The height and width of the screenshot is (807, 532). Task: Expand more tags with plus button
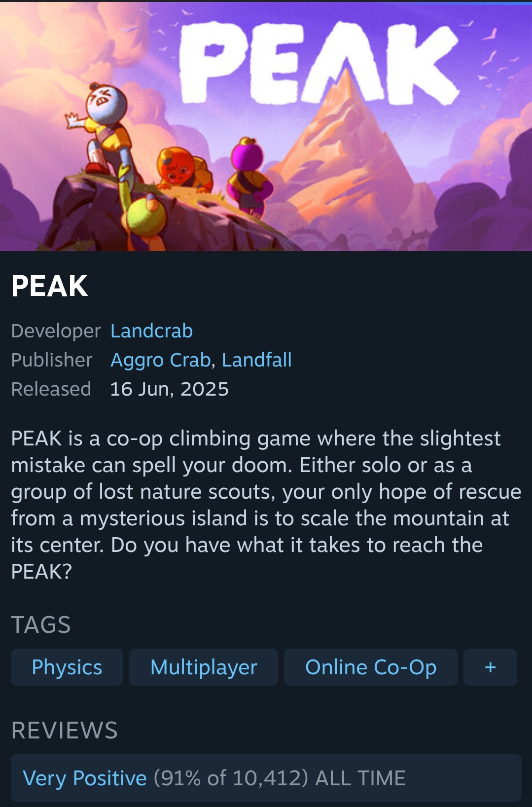[490, 667]
